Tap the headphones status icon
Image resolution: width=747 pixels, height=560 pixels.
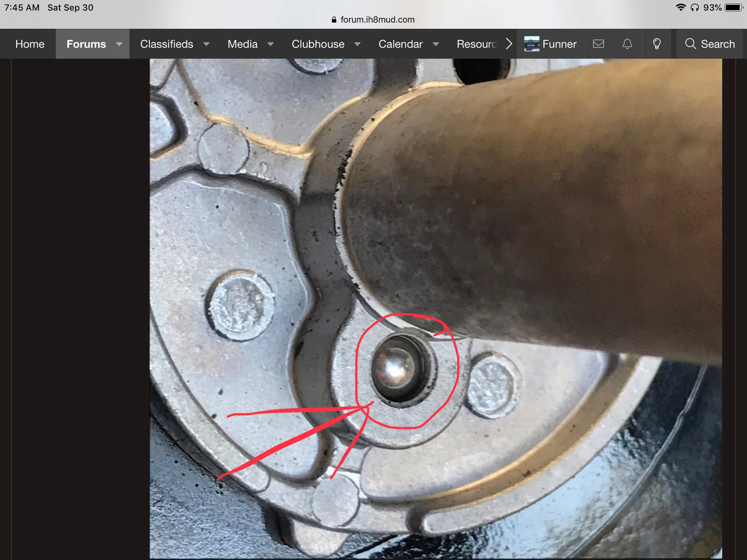695,7
